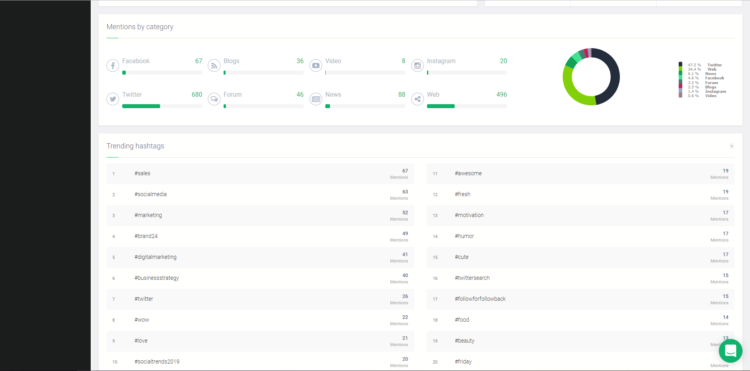Open the #followforfollowback hashtag row

click(580, 299)
